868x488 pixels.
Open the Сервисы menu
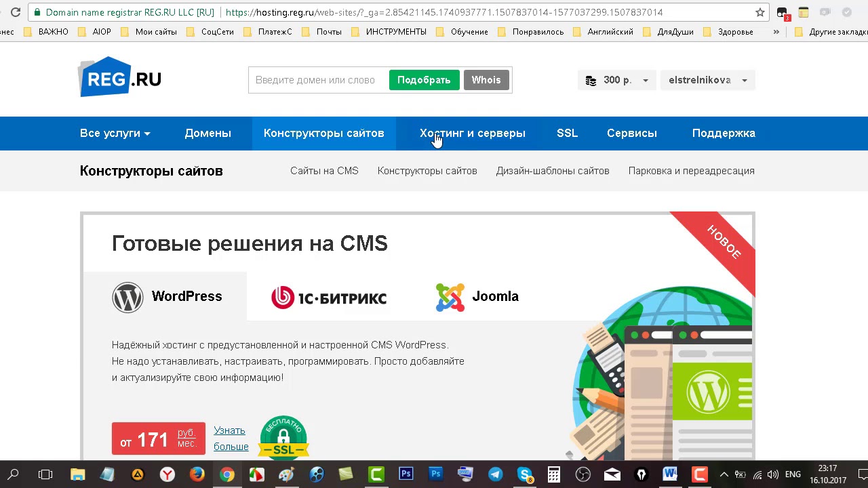[631, 133]
